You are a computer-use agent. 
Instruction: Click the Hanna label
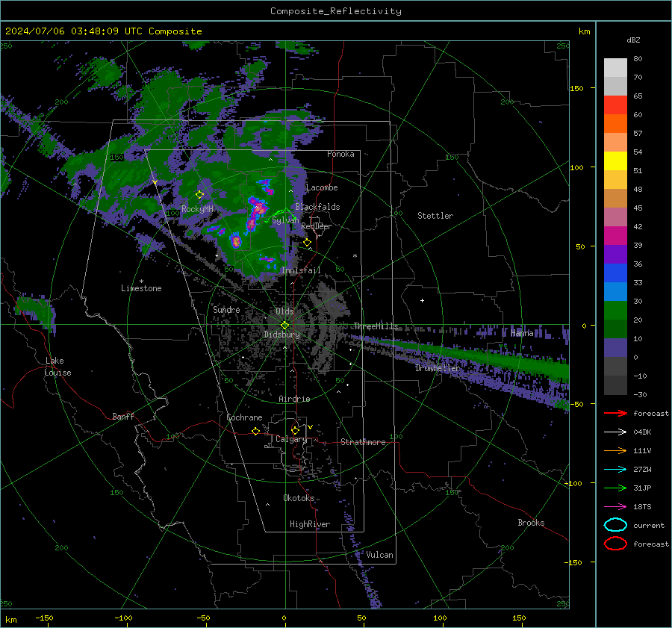click(x=522, y=333)
